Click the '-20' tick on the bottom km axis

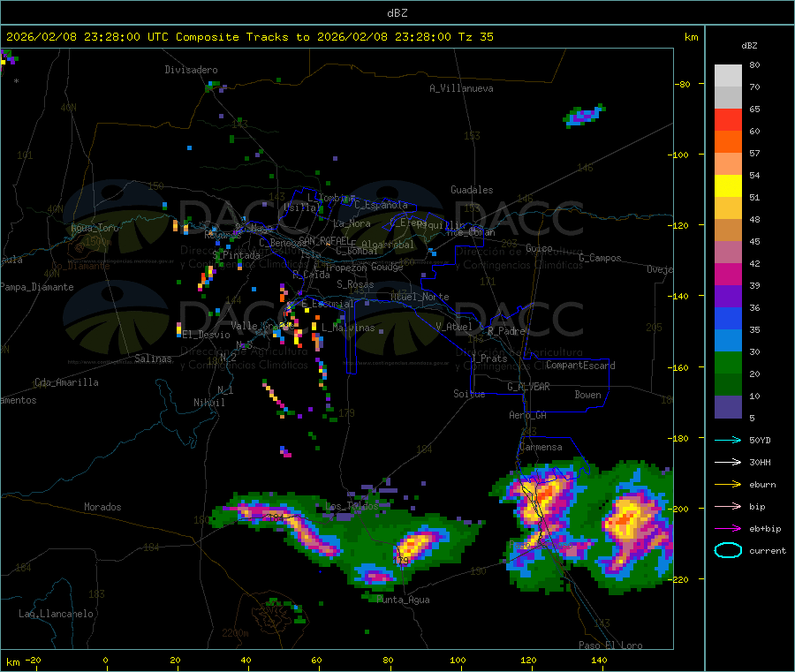pos(34,660)
